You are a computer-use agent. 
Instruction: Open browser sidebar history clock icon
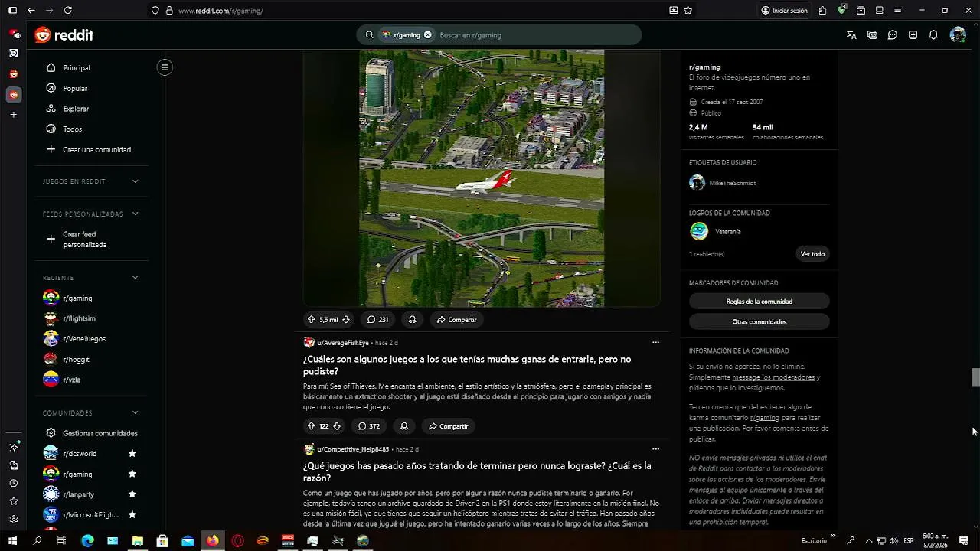pyautogui.click(x=13, y=483)
